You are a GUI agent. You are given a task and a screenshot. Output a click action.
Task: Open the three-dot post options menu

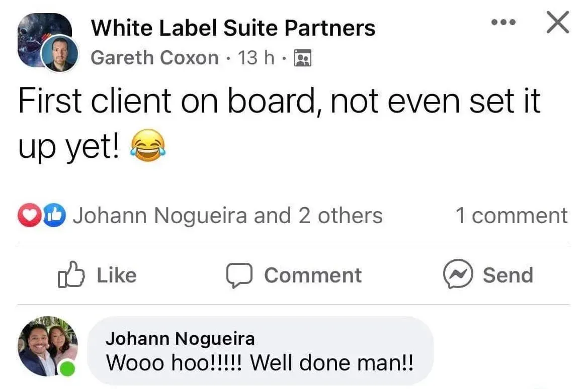(x=503, y=23)
